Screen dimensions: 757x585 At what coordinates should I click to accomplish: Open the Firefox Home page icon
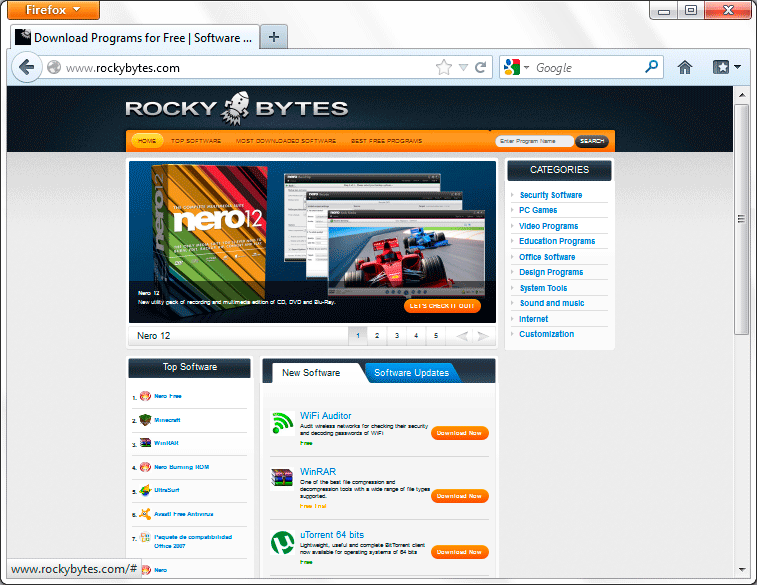(685, 67)
